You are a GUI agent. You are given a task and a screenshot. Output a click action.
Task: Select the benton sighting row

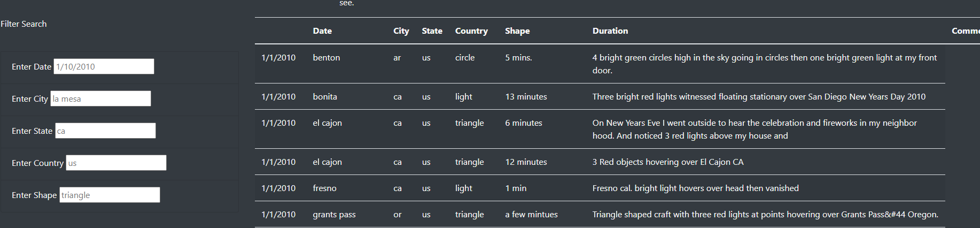pyautogui.click(x=600, y=64)
